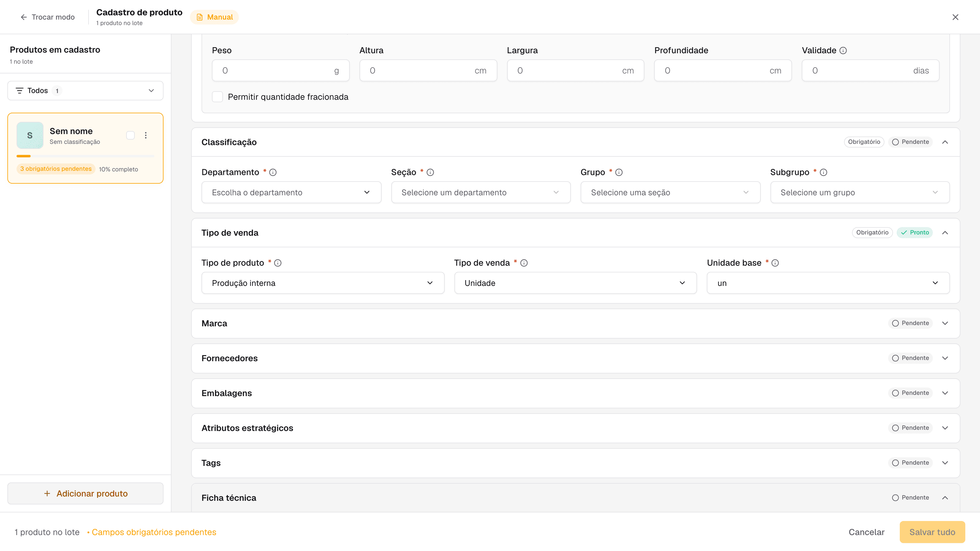The height and width of the screenshot is (551, 980).
Task: Open Unidade base dropdown showing un
Action: (x=828, y=283)
